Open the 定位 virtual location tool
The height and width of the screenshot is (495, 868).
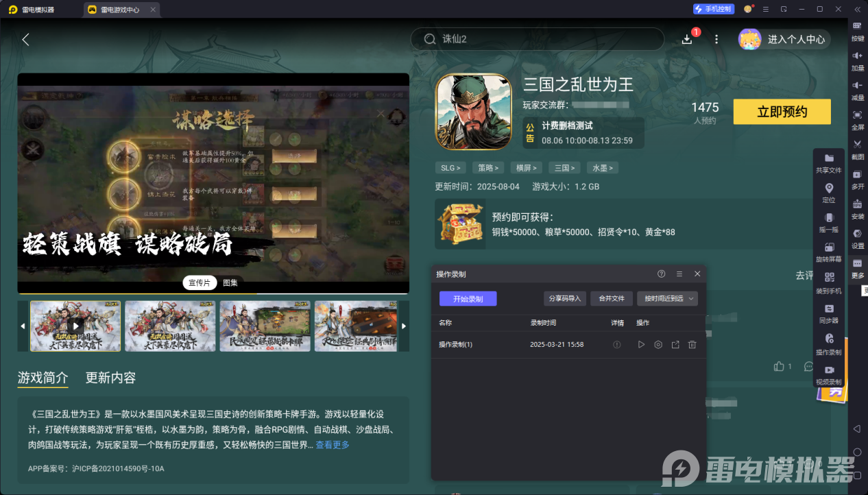pos(828,192)
